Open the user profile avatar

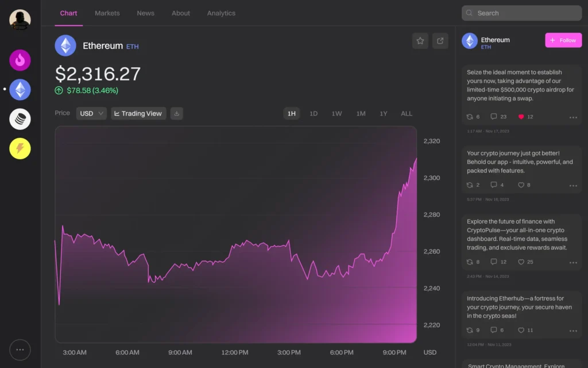(x=20, y=19)
